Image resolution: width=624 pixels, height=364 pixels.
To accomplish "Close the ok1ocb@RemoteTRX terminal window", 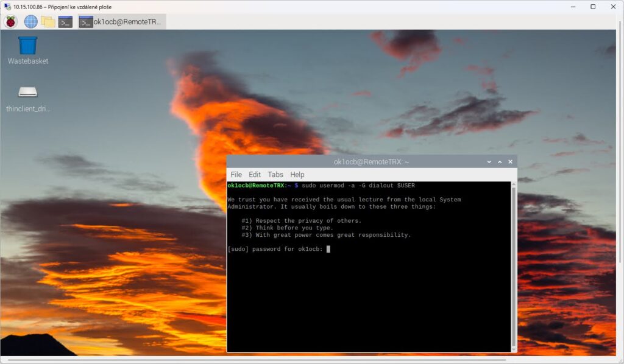I will [511, 162].
